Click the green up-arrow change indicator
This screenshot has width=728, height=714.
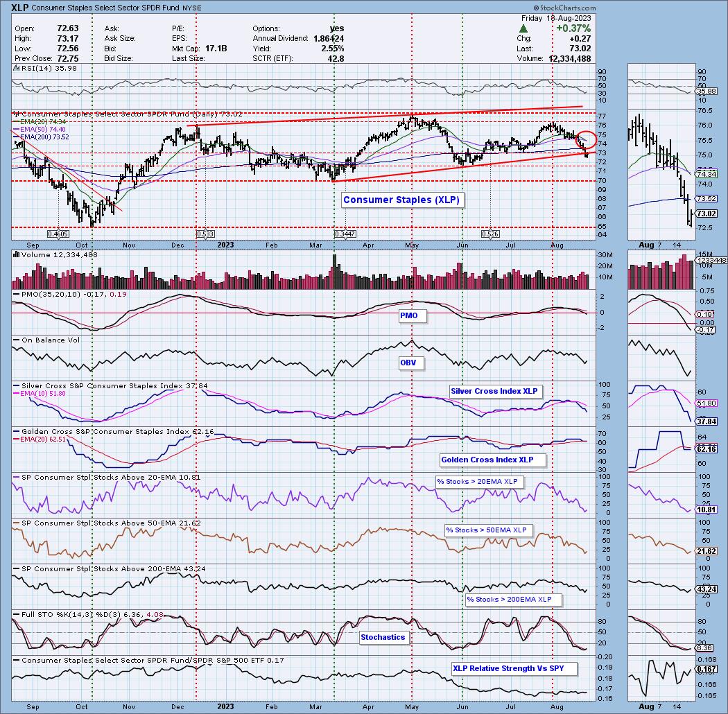[523, 29]
